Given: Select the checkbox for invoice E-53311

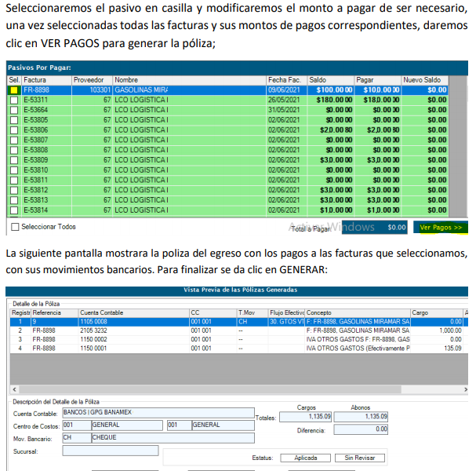Looking at the screenshot, I should pos(14,100).
